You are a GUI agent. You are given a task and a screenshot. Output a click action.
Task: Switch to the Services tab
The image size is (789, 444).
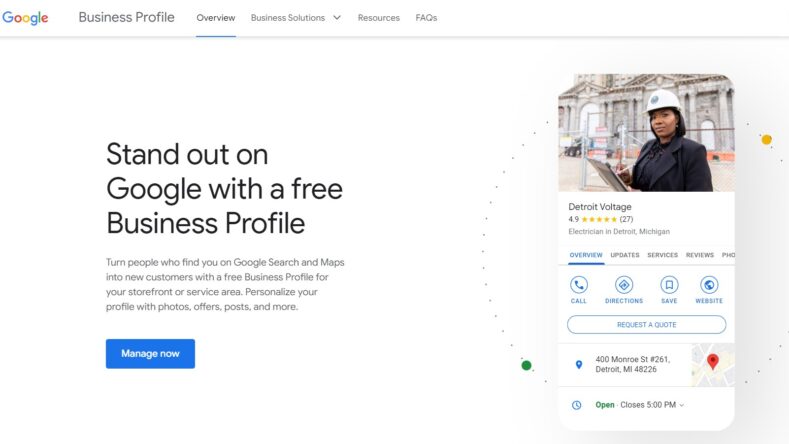pos(662,255)
